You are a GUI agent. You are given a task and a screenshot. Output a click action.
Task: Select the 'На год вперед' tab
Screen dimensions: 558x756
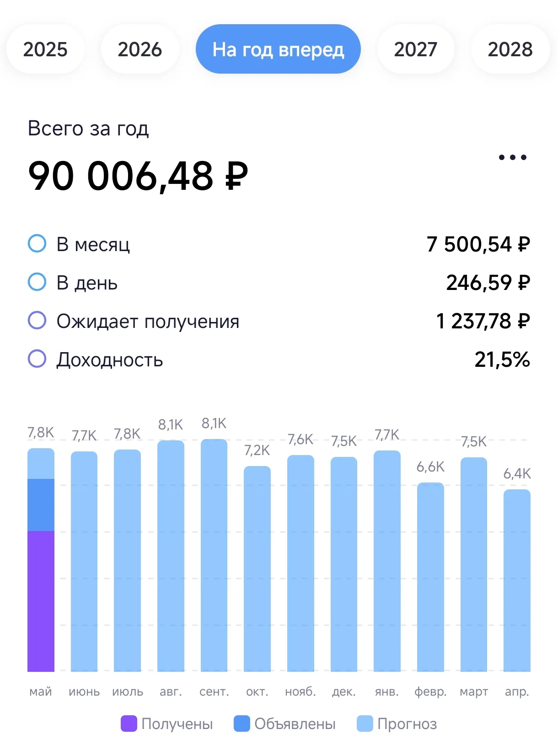(278, 49)
